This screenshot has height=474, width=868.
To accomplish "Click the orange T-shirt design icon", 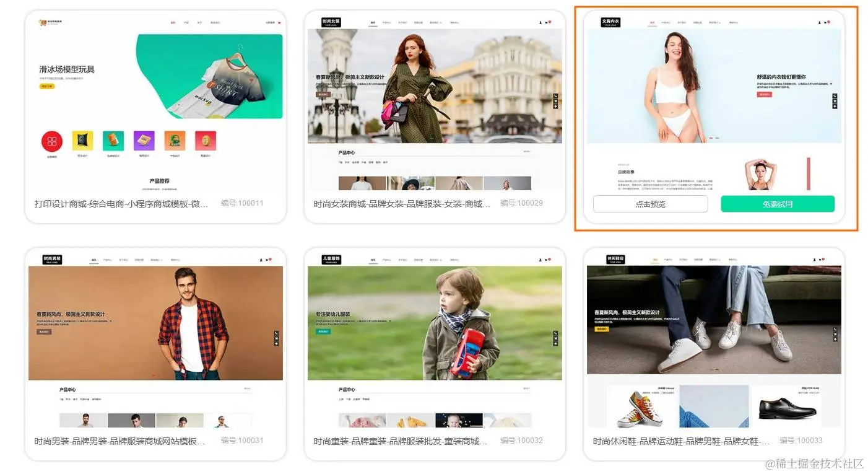I will [x=175, y=141].
